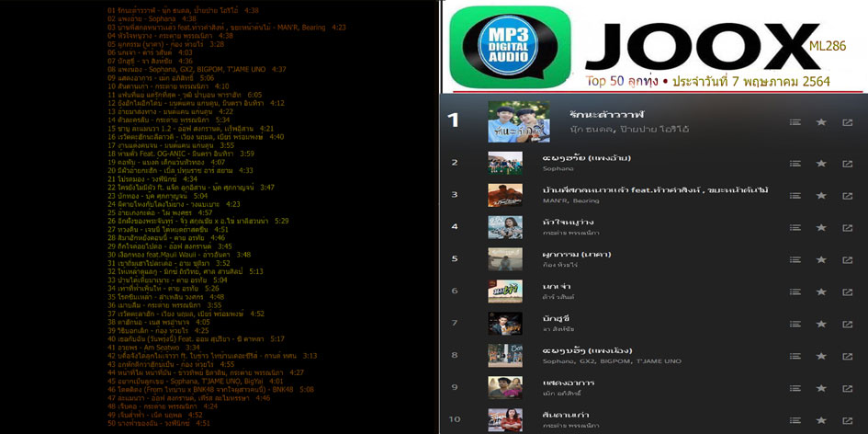This screenshot has width=868, height=434.
Task: Open playlist icon for track 8 by Sophana, GX2
Action: click(795, 356)
